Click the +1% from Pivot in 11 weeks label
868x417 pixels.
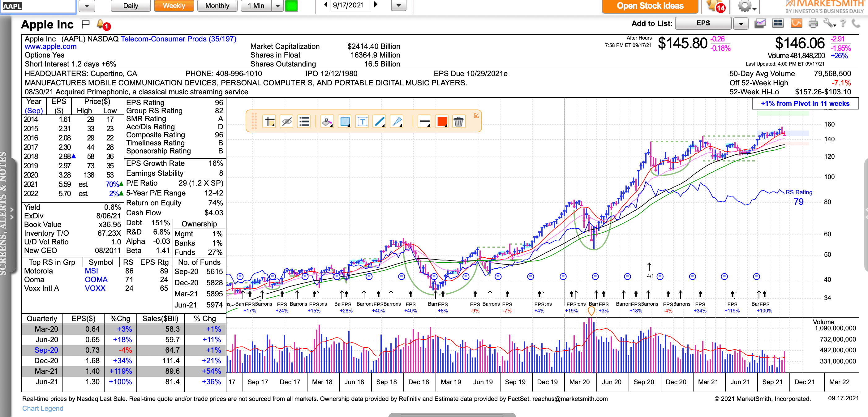coord(805,103)
